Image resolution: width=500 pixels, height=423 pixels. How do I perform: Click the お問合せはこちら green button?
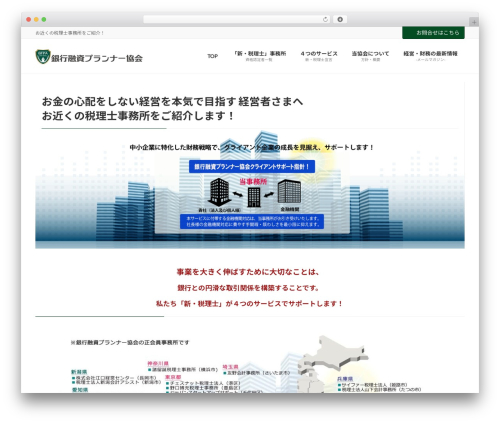click(x=433, y=33)
